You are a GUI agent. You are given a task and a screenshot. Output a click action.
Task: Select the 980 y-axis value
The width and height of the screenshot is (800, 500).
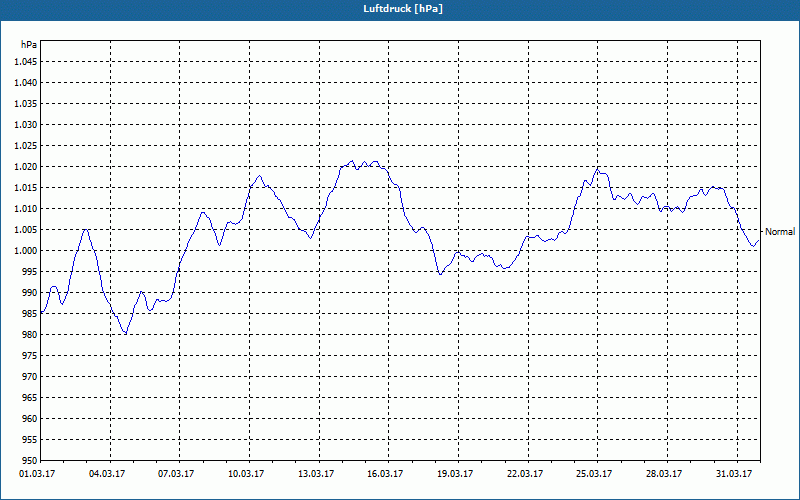(x=30, y=335)
